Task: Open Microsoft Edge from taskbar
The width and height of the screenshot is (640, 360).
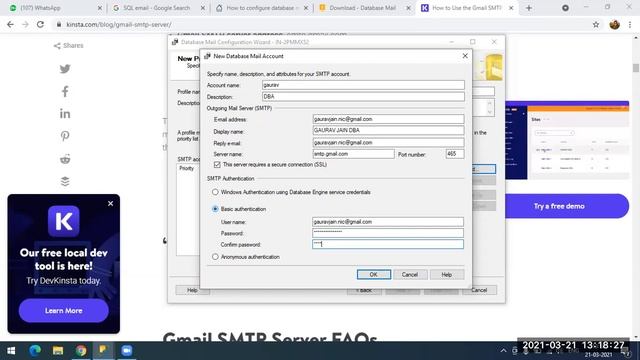Action: (35, 351)
